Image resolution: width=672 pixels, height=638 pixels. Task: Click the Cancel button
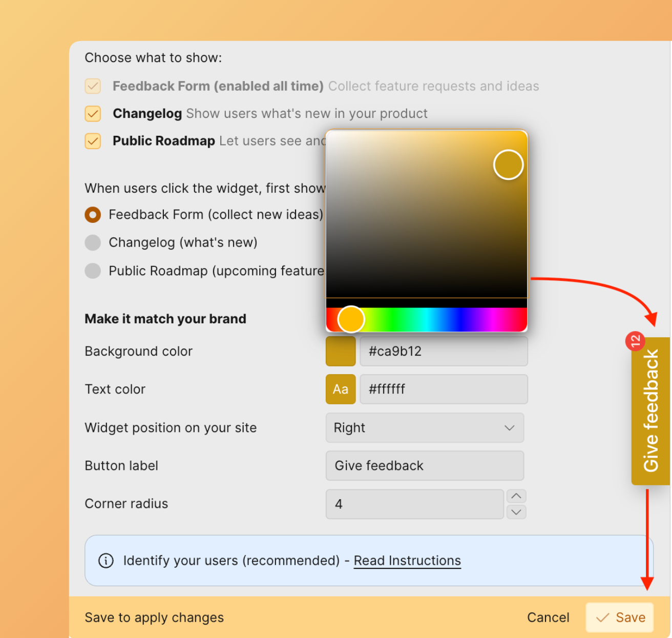(x=548, y=618)
